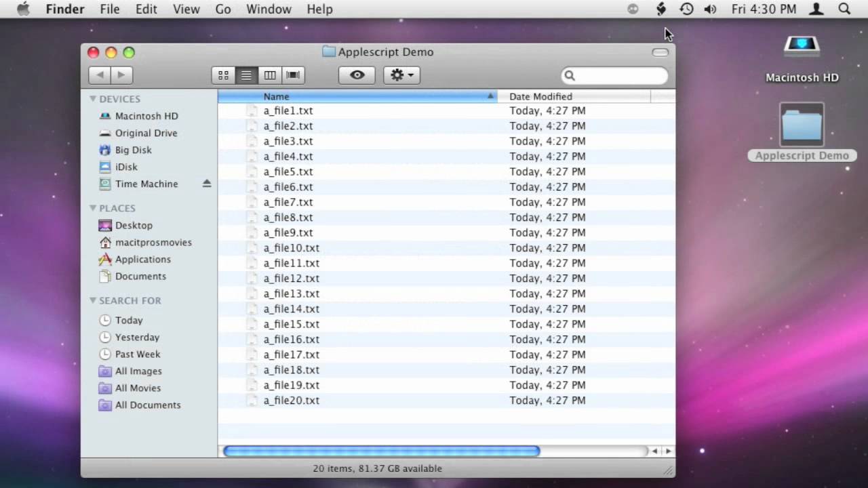Open the Window menu
Screen dimensions: 868x488
269,9
